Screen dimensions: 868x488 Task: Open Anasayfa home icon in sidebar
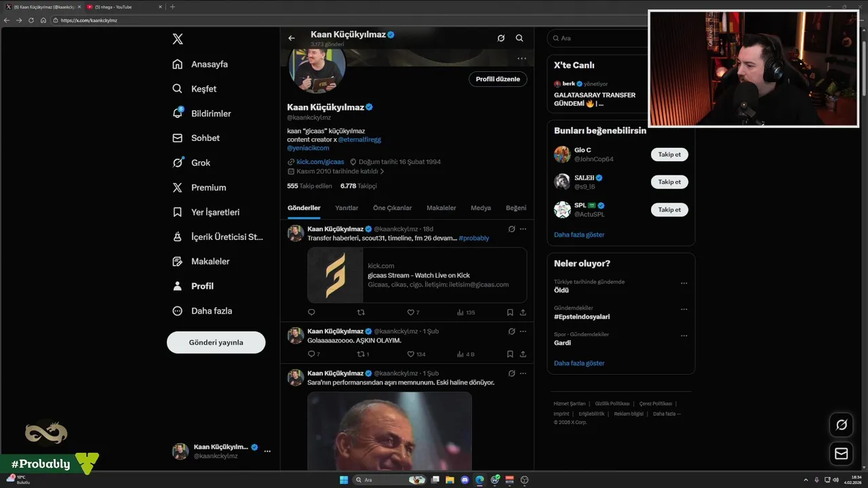point(178,64)
